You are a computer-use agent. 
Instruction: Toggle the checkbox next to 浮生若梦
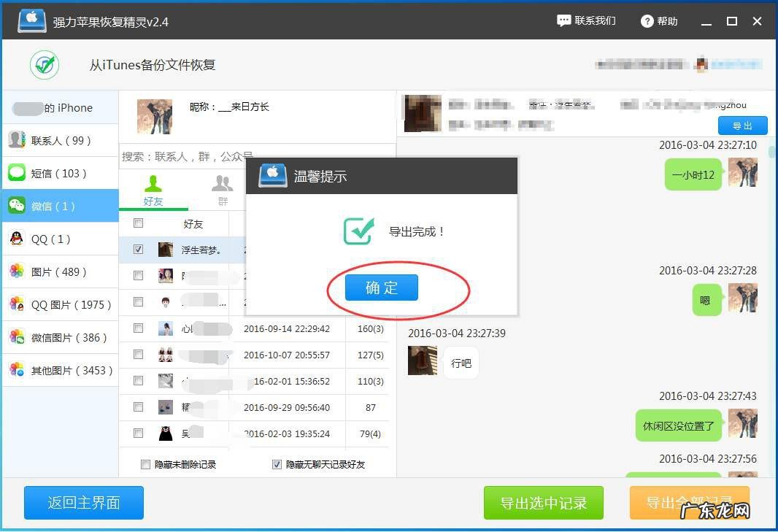click(138, 249)
